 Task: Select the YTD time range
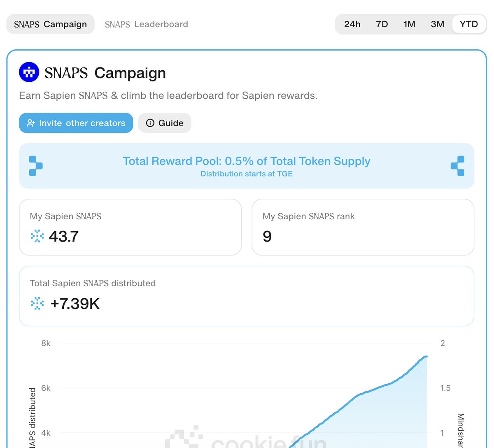[x=469, y=24]
